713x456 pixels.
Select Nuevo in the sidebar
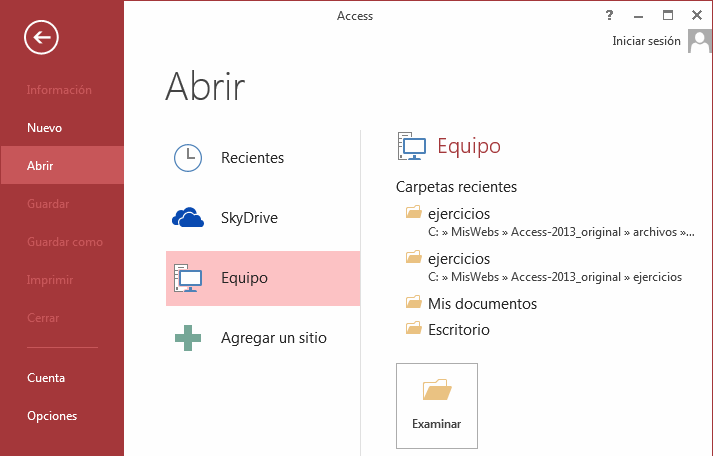[x=45, y=128]
